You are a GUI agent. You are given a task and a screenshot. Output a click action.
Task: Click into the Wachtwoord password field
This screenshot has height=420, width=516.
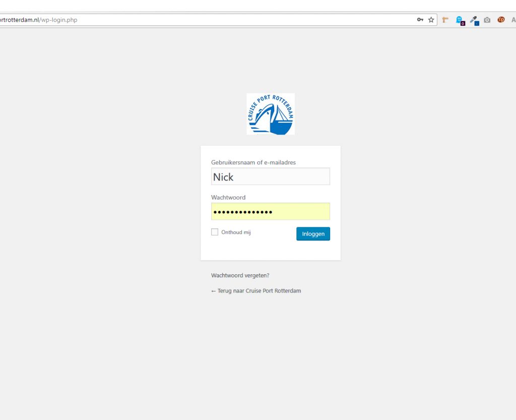271,211
